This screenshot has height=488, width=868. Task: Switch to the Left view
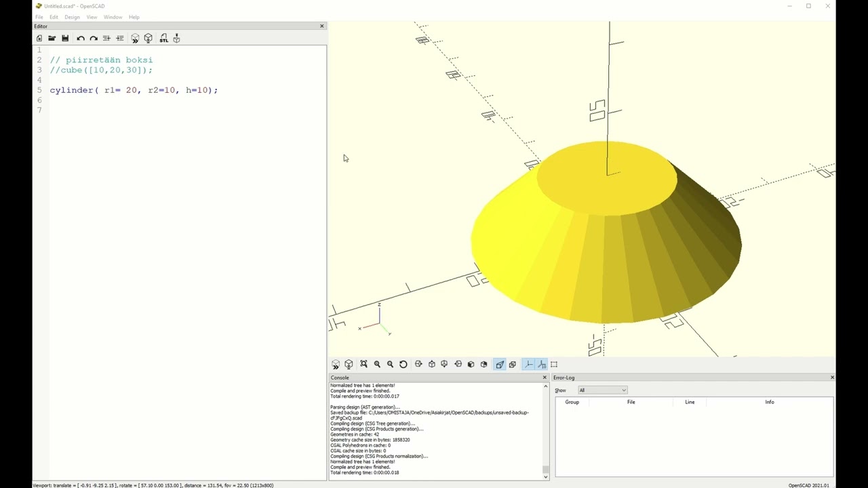pyautogui.click(x=458, y=365)
